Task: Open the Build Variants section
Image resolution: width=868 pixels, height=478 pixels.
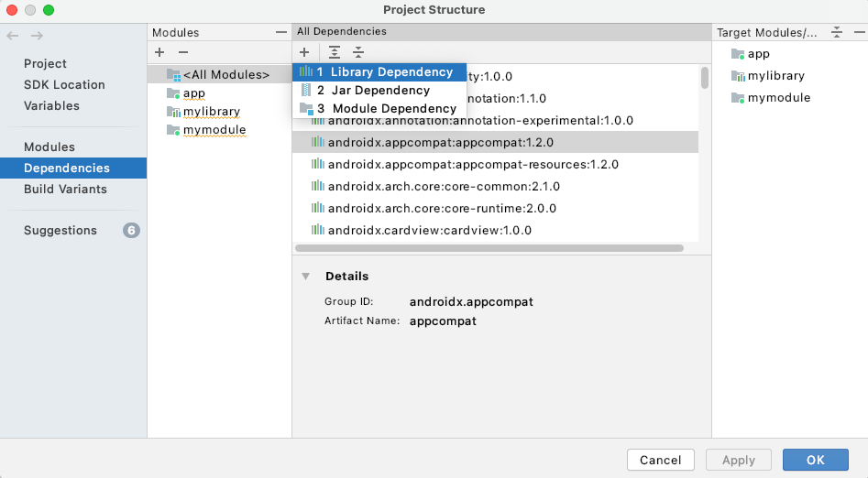Action: 65,190
